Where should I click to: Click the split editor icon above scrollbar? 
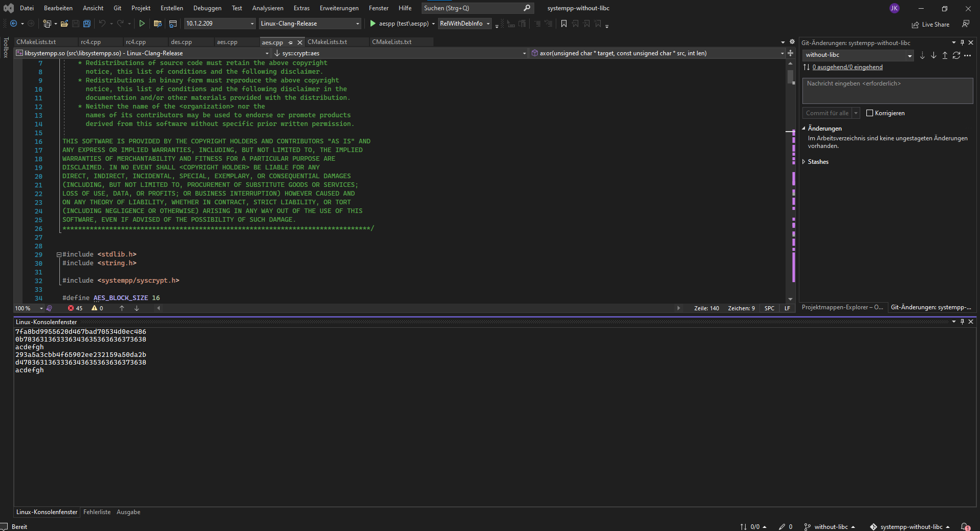pos(790,53)
